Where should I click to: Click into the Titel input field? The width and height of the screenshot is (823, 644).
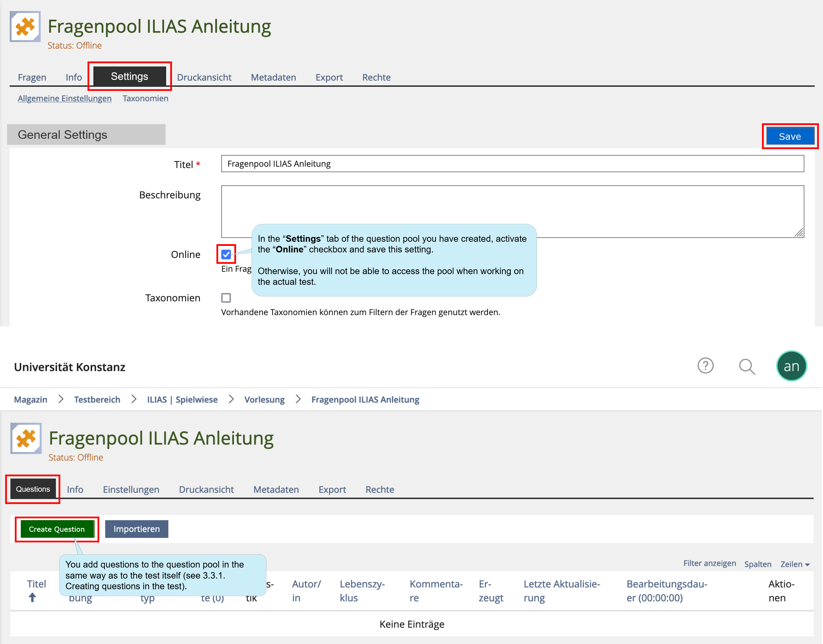512,164
